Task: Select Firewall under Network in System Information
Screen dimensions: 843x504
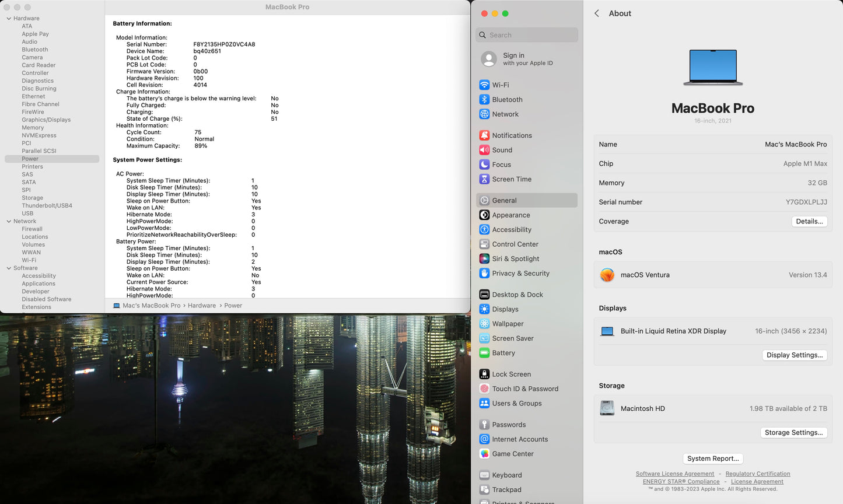Action: coord(32,229)
